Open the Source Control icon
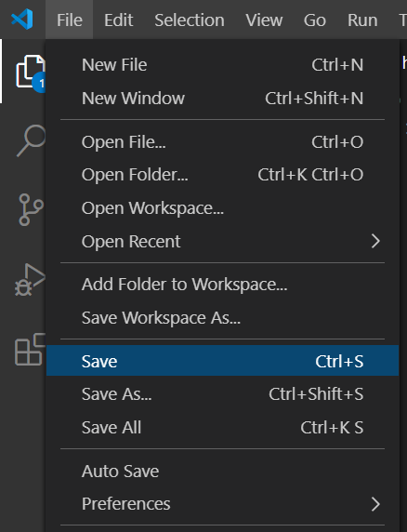This screenshot has width=407, height=532. click(x=31, y=209)
